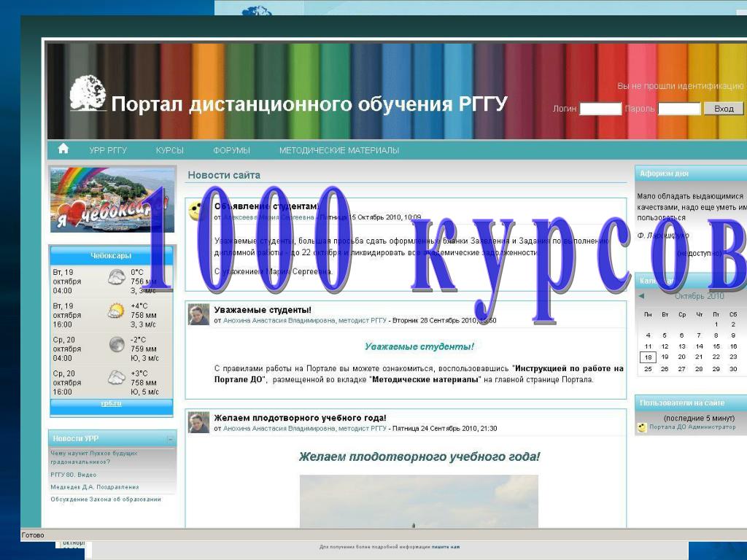Click smiley icon beside Администратор user
747x560 pixels.
tap(642, 427)
